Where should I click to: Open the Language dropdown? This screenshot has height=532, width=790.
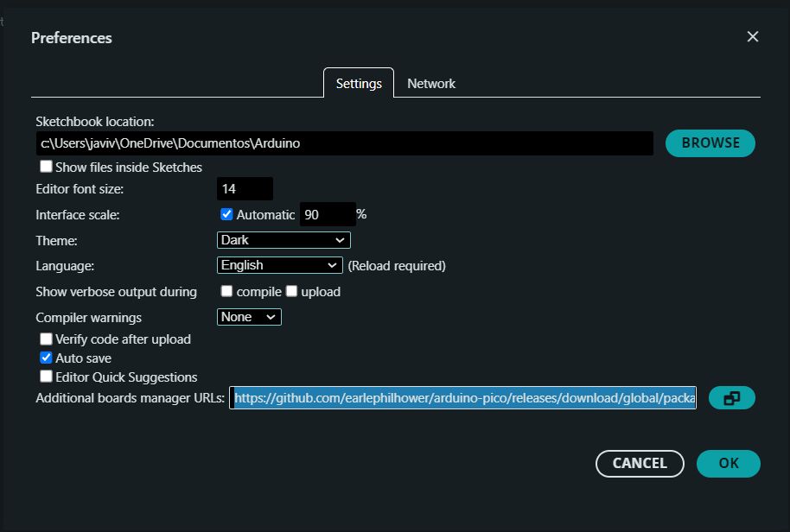tap(279, 264)
